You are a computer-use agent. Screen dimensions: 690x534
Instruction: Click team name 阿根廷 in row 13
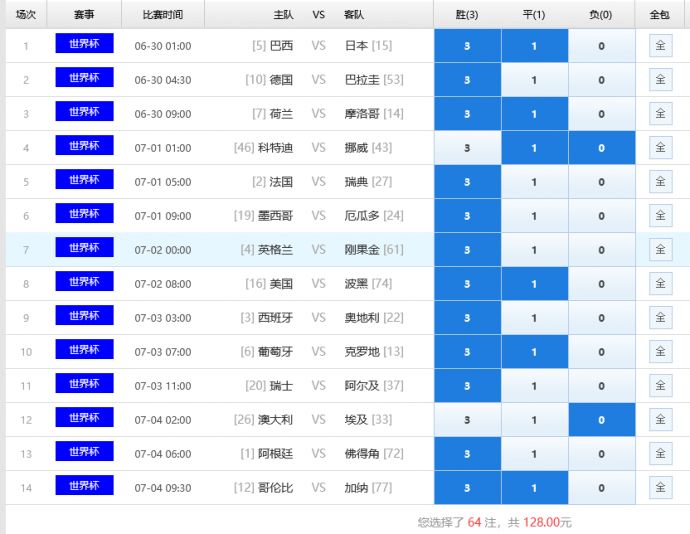point(275,453)
